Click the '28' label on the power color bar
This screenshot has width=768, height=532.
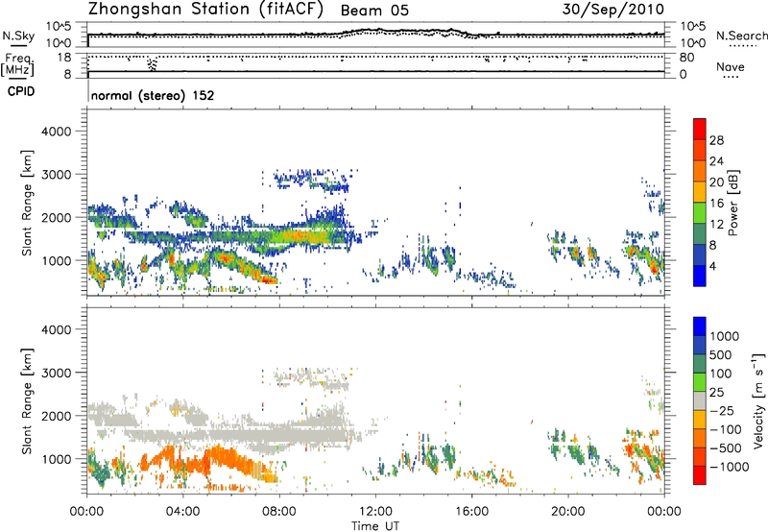(x=716, y=140)
